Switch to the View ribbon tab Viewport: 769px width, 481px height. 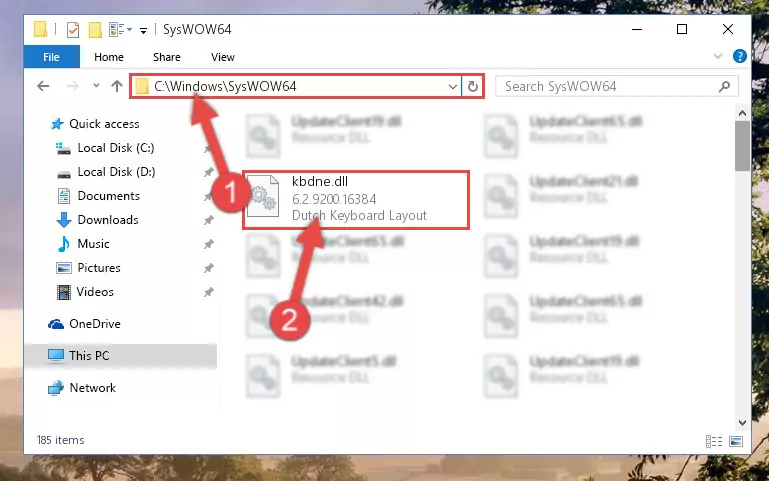click(x=223, y=57)
